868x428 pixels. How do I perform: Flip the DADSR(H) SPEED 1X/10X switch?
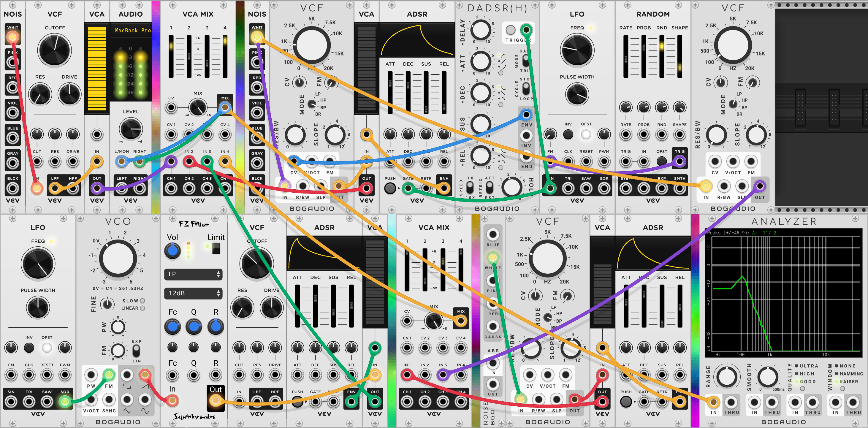[x=470, y=187]
